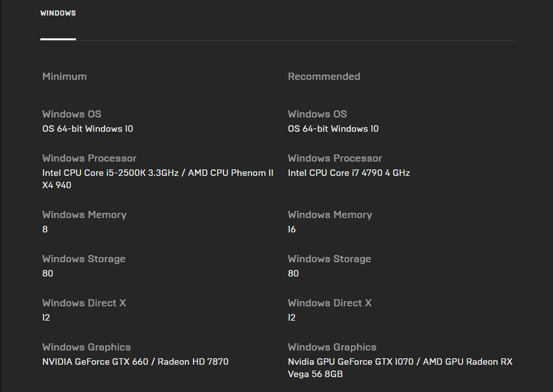The image size is (553, 392).
Task: Click Recommended OS 64-bit Windows 10 value
Action: coord(333,129)
